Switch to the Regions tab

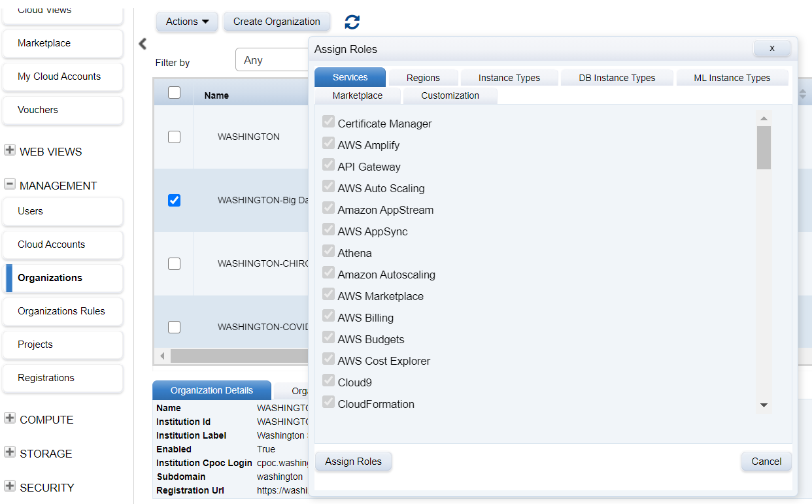[423, 78]
